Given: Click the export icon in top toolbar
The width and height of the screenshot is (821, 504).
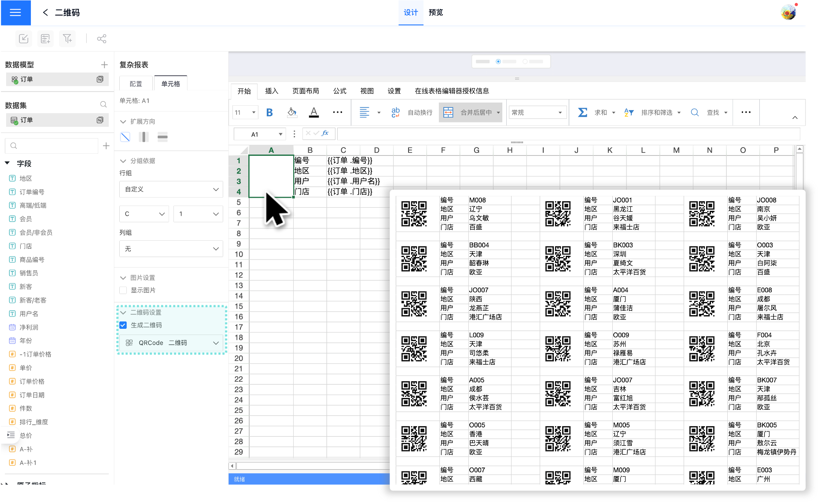Looking at the screenshot, I should coord(24,39).
